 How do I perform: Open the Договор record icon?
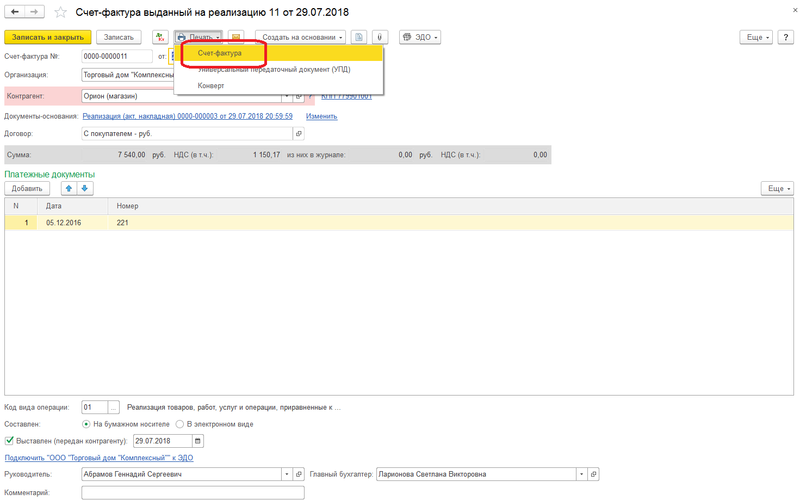pos(299,134)
